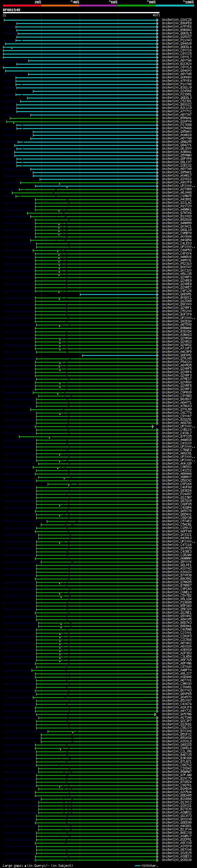Select the query label BP081549
Screen dimensions: 197x868
pyautogui.click(x=11, y=10)
